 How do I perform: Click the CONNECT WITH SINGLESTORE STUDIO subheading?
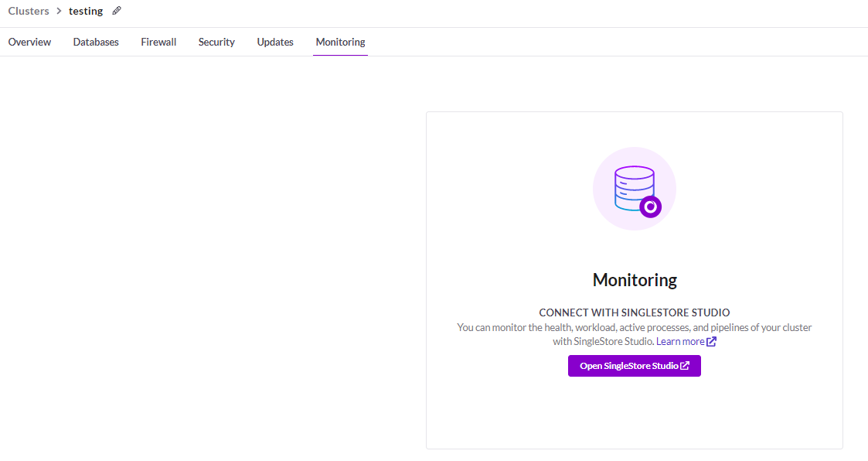635,312
